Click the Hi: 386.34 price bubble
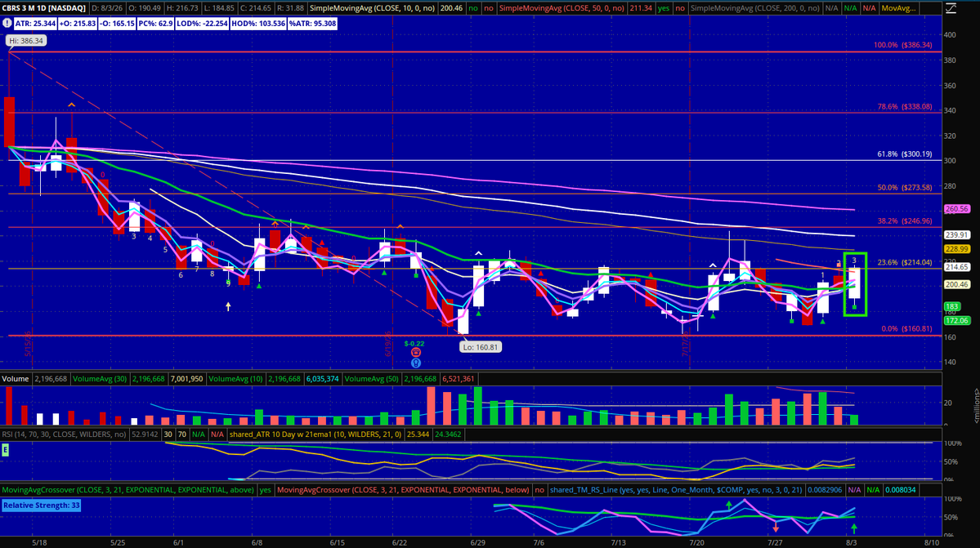 tap(26, 41)
